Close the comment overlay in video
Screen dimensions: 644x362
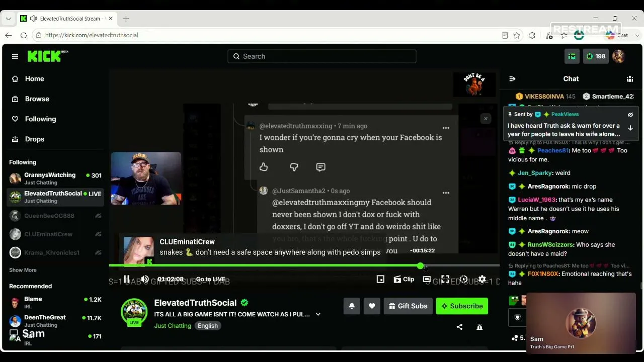[486, 119]
